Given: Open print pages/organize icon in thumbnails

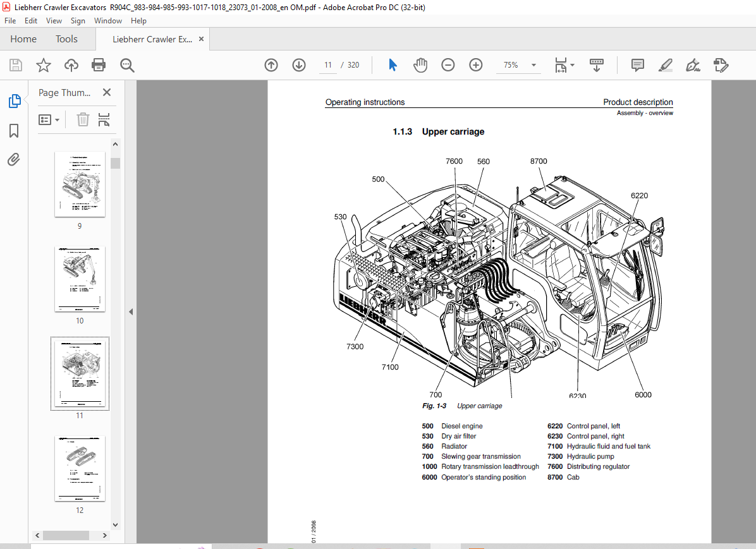Looking at the screenshot, I should [x=104, y=119].
